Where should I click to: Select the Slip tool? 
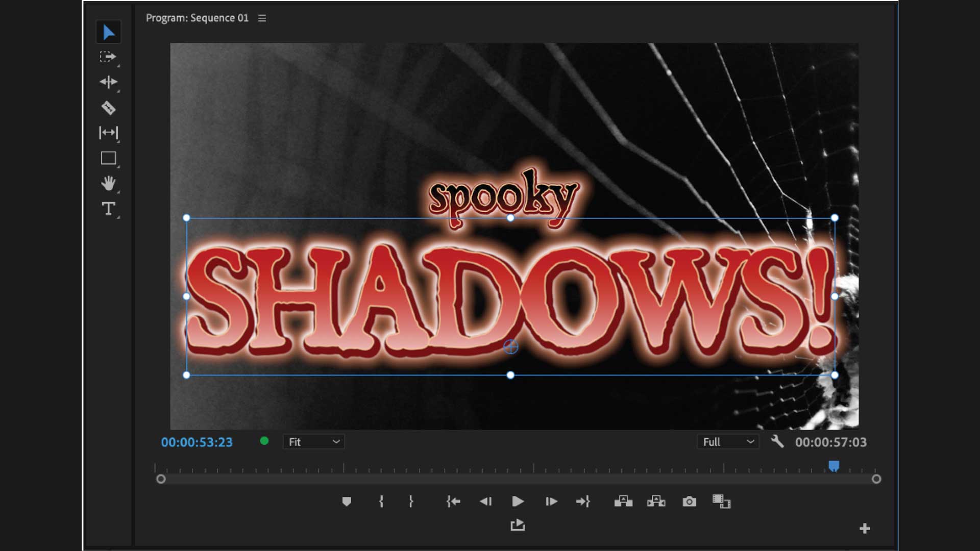tap(108, 133)
